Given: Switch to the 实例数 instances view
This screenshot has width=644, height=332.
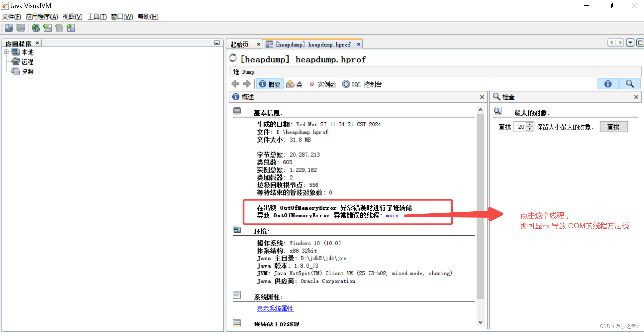Looking at the screenshot, I should [x=323, y=84].
